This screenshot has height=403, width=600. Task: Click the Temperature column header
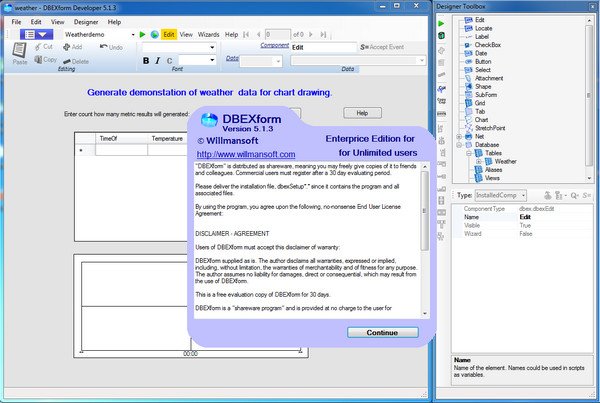point(167,139)
